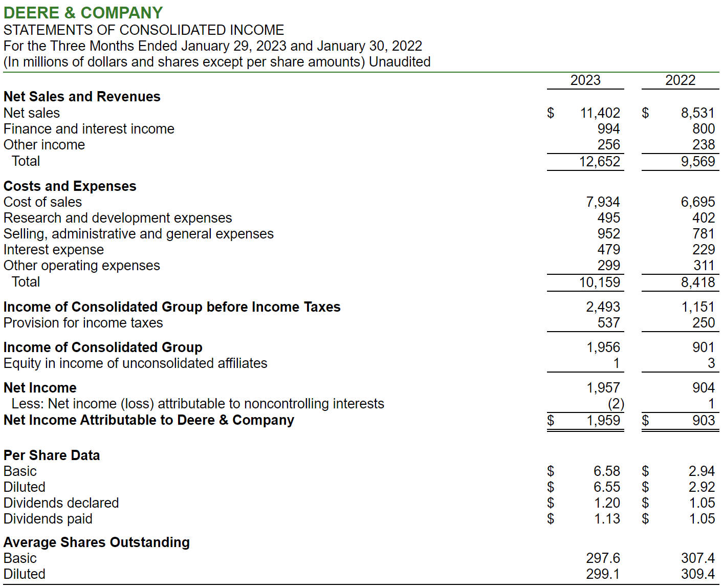This screenshot has height=588, width=723.
Task: Click diluted per share value 6.55
Action: (x=606, y=487)
